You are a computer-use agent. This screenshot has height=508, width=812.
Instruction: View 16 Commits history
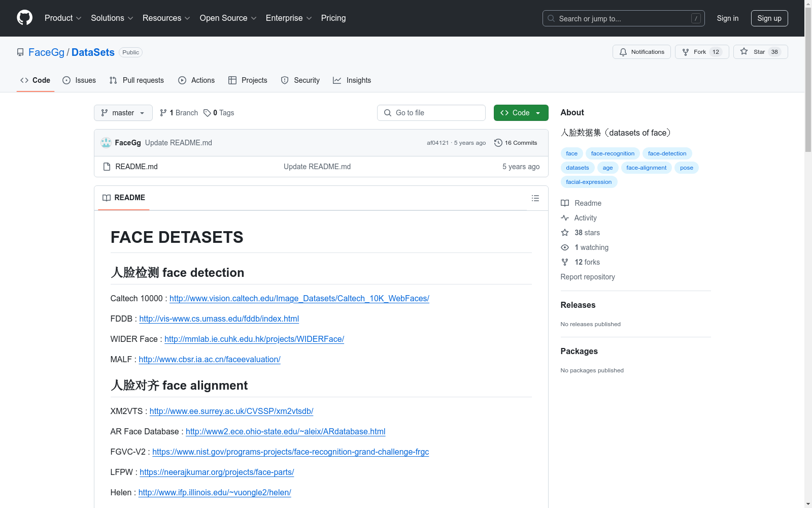click(516, 143)
